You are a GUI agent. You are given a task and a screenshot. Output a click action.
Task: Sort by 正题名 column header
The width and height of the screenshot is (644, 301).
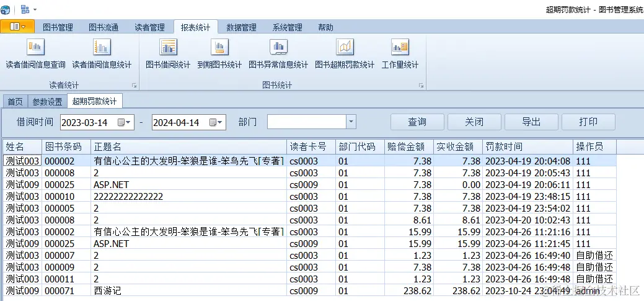[188, 147]
